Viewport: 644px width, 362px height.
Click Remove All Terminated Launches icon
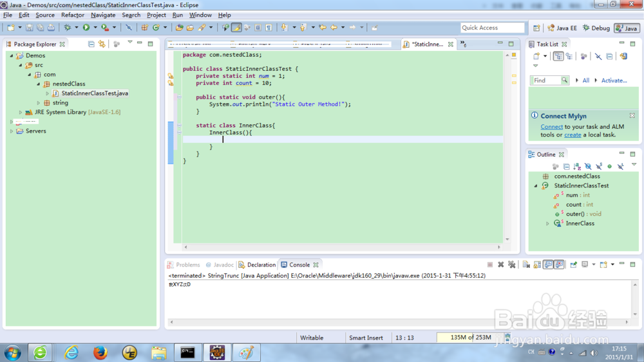click(x=512, y=265)
